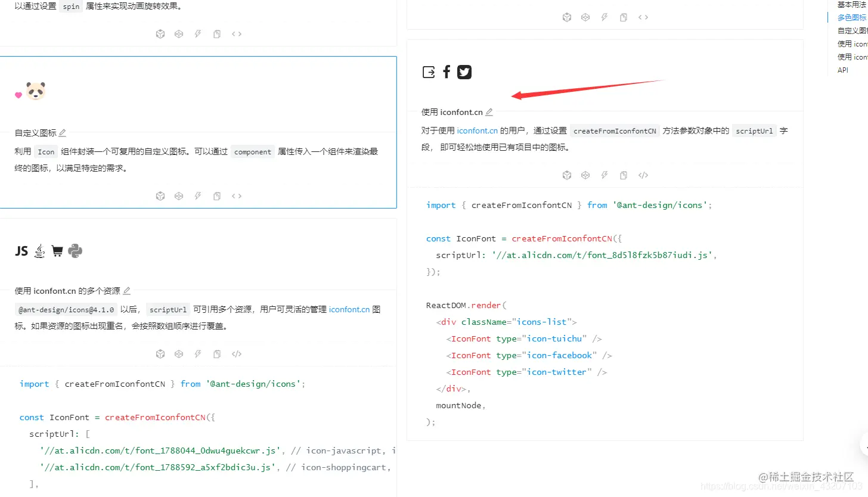Click the div className="icons-list" code line
868x497 pixels.
pyautogui.click(x=507, y=322)
